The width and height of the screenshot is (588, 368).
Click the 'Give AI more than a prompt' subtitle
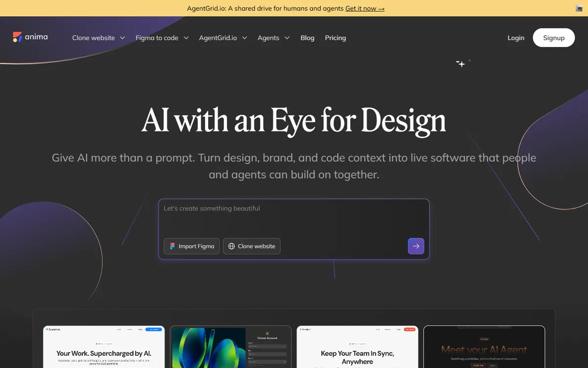point(294,166)
